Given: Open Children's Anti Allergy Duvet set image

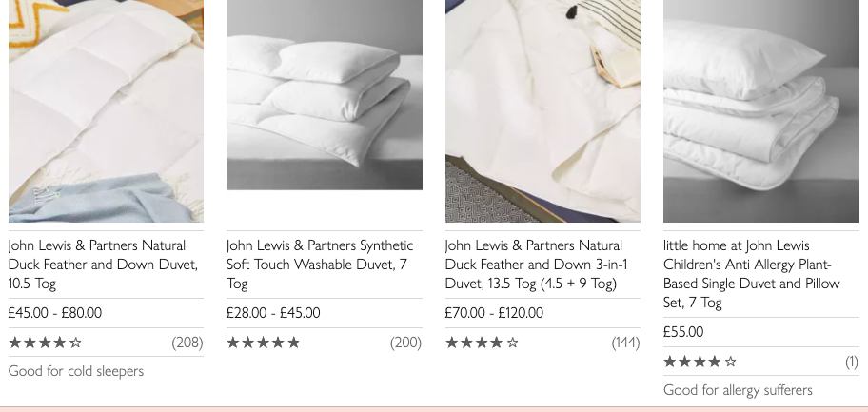Looking at the screenshot, I should click(x=761, y=110).
